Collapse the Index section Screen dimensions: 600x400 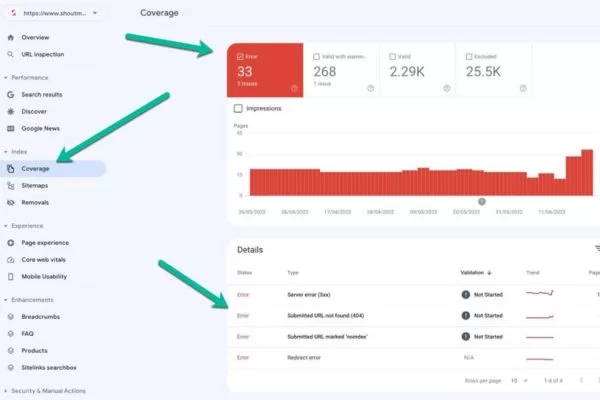click(6, 152)
